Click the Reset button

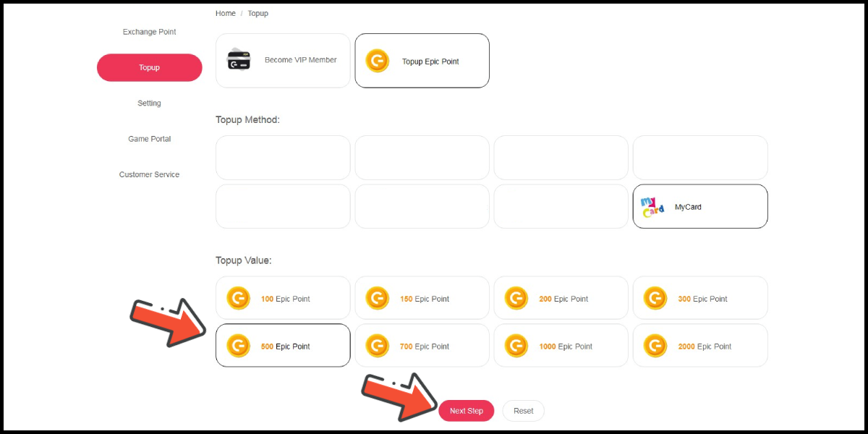coord(523,411)
